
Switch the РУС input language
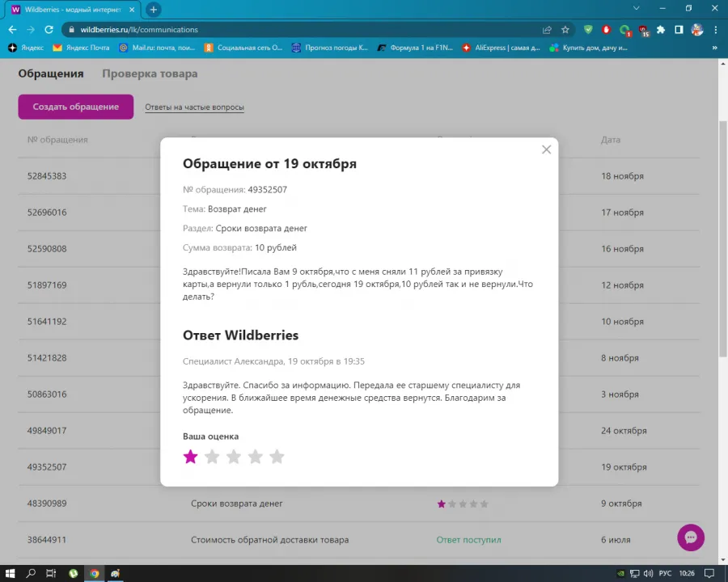point(665,574)
